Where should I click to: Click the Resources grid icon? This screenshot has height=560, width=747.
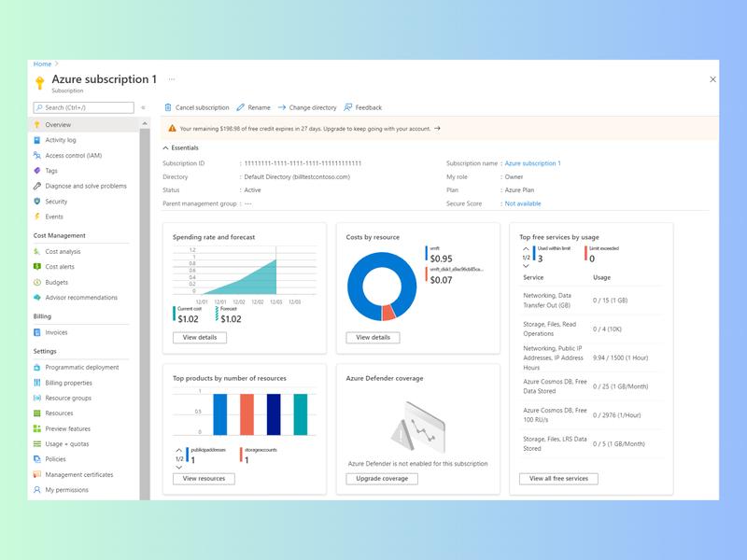(x=37, y=413)
